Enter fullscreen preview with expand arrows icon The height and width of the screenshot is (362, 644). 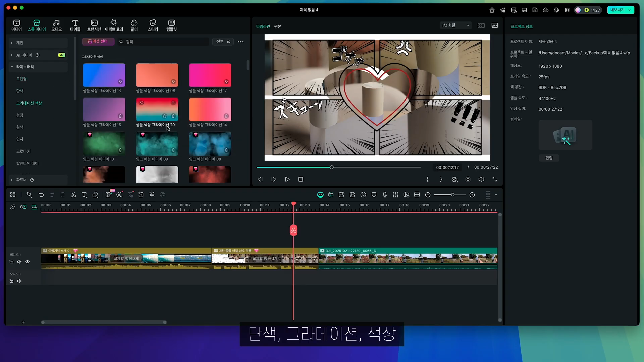[495, 179]
